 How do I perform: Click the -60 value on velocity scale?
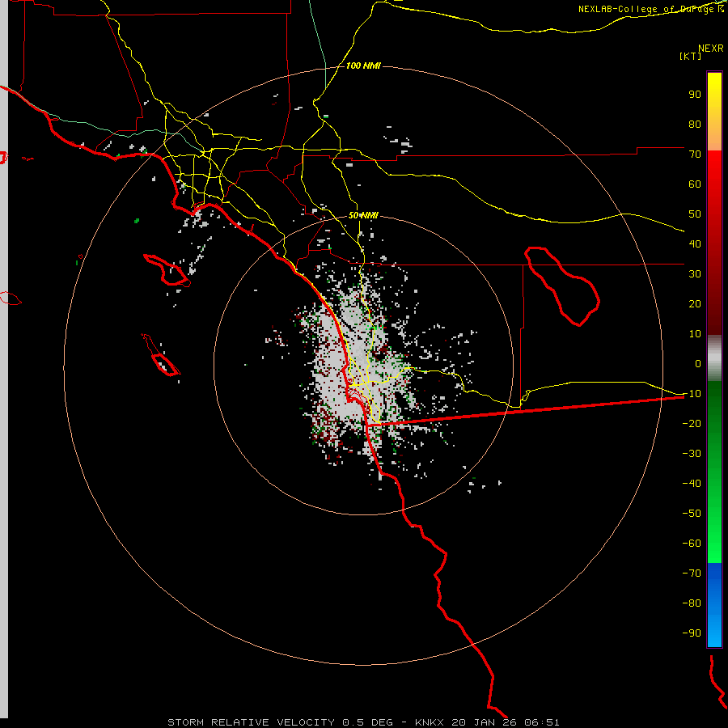[x=692, y=544]
